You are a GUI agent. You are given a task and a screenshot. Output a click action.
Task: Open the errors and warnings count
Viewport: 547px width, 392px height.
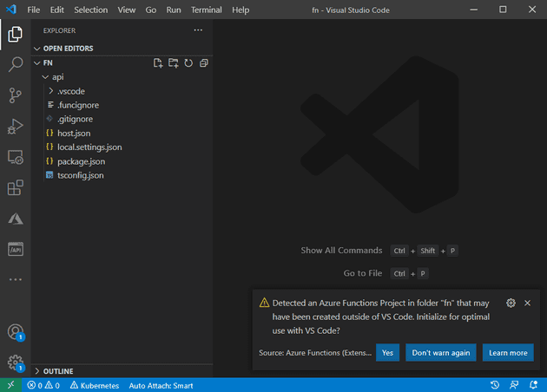pyautogui.click(x=43, y=385)
